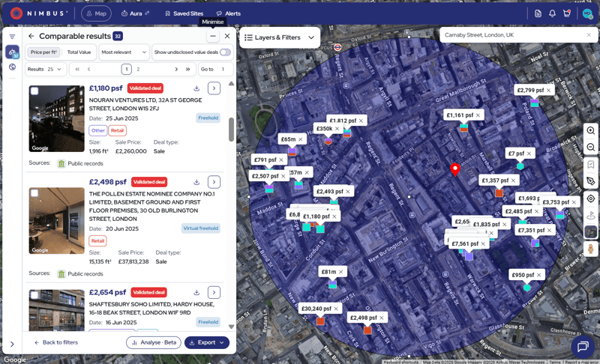
Task: Download the £2,498 psf deal
Action: coord(196,182)
